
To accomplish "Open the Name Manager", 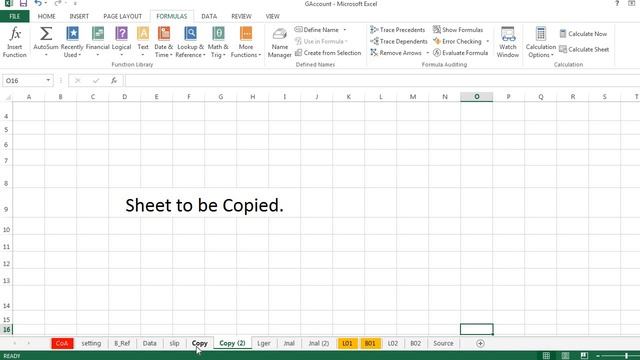I will (280, 43).
